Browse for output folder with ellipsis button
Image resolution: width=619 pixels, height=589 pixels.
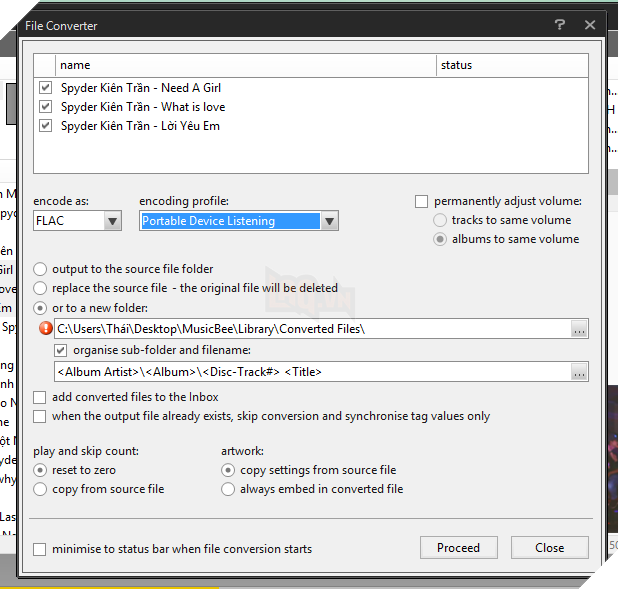pos(579,328)
